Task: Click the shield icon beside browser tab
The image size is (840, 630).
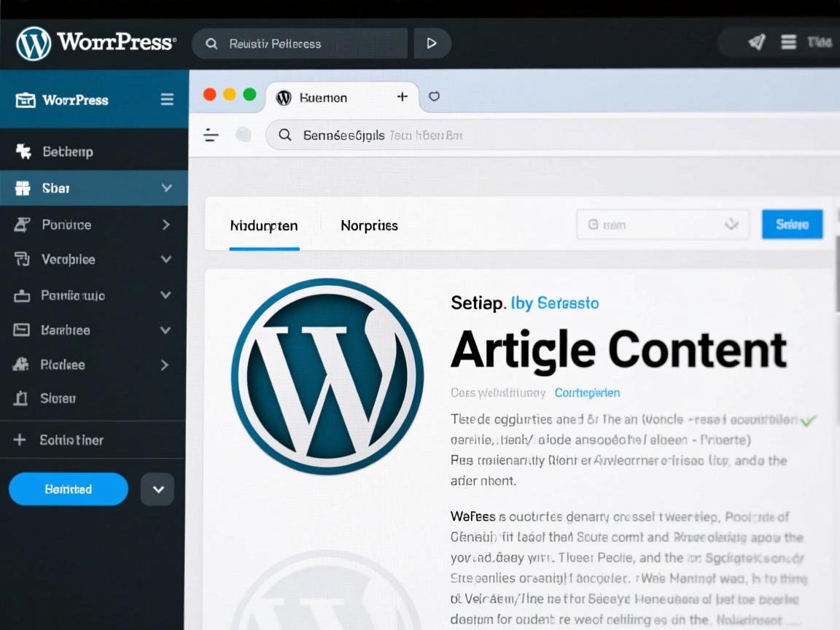Action: coord(434,97)
